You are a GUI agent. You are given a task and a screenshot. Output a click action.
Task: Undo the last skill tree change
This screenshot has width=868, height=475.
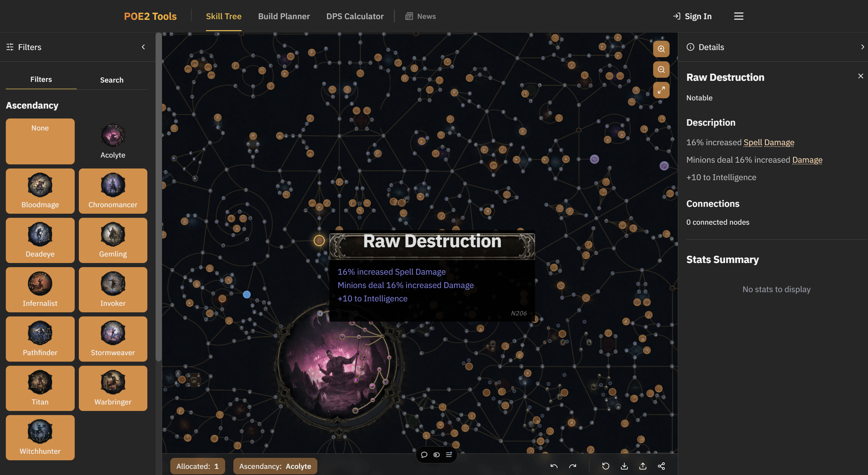pos(554,466)
